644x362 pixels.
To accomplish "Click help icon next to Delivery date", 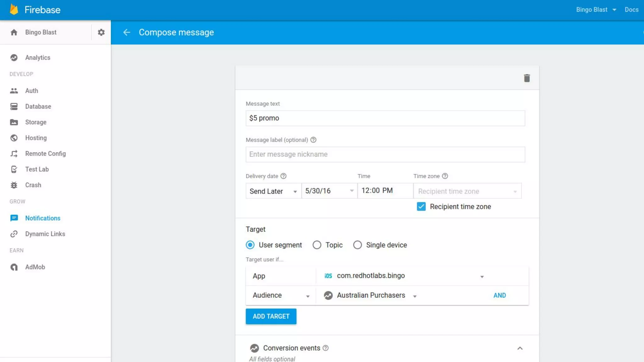I will (x=283, y=176).
